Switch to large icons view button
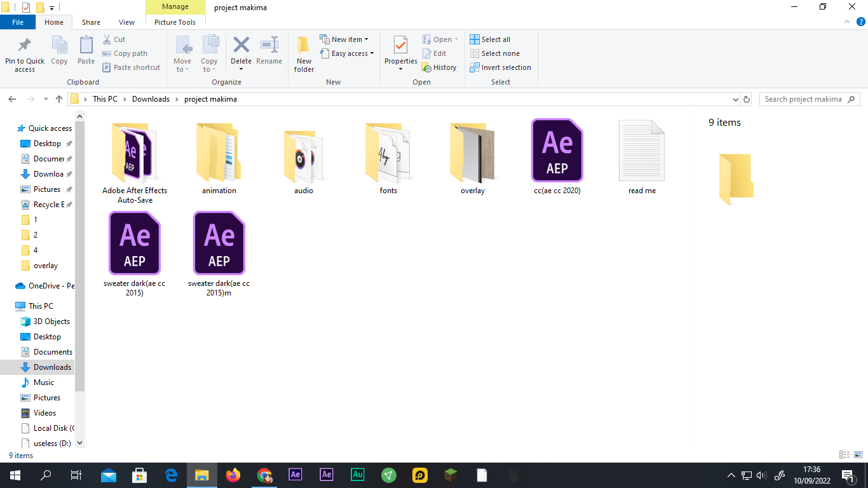868x488 pixels. tap(858, 455)
